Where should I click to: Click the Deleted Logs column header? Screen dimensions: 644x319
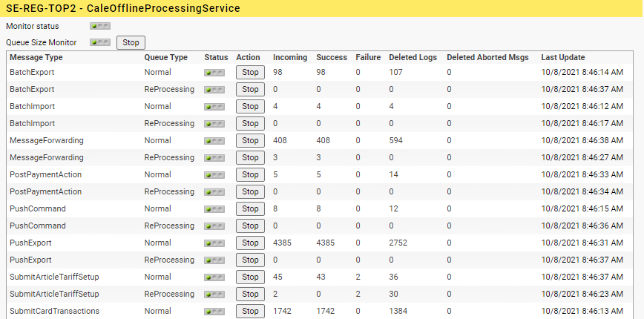point(413,57)
